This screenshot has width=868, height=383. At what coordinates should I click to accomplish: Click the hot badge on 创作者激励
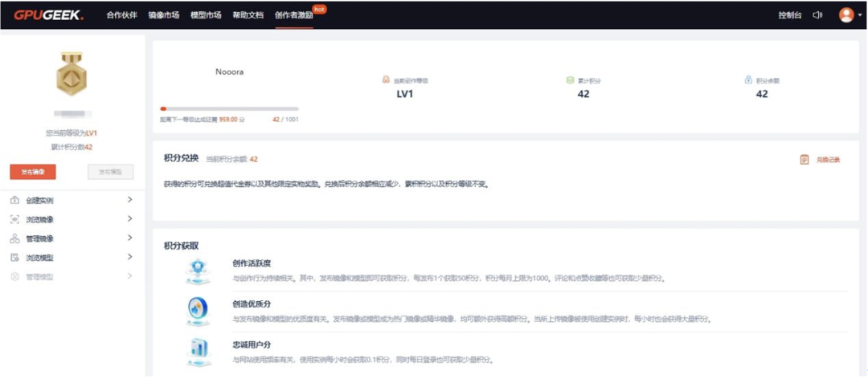319,10
